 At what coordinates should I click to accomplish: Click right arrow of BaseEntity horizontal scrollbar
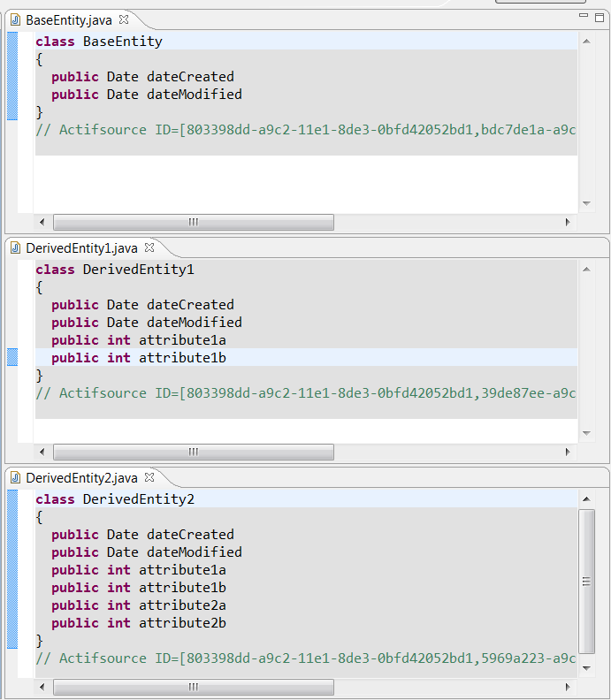point(568,222)
